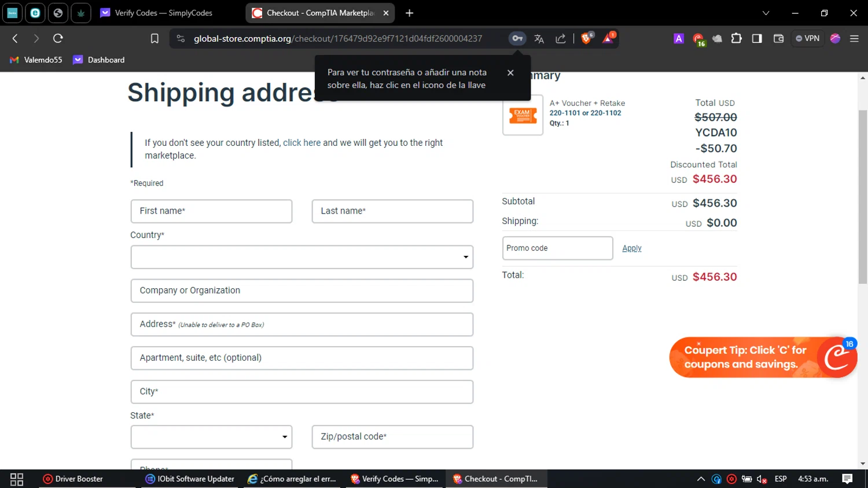Click the first pinned tab

(12, 13)
